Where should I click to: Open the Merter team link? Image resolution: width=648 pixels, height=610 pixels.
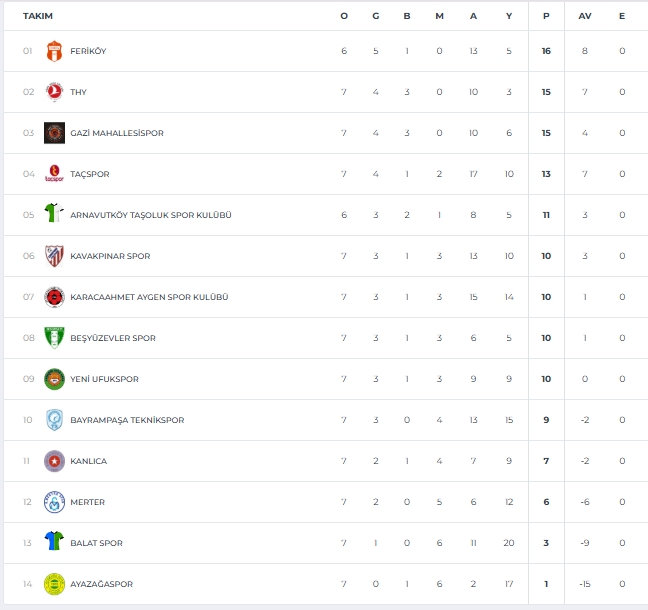[87, 502]
